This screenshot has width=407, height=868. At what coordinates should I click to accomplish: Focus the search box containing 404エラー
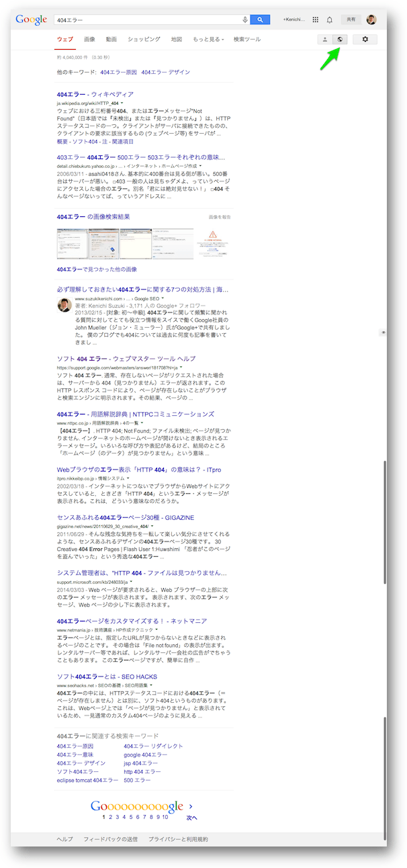tap(148, 20)
